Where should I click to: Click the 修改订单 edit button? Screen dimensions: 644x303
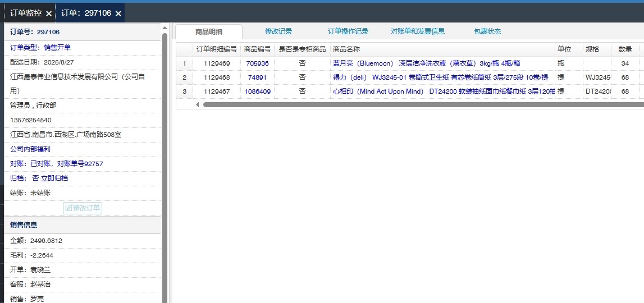83,208
